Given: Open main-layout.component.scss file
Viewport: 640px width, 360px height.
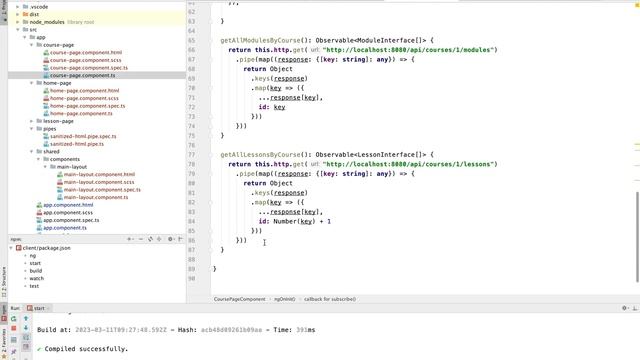Looking at the screenshot, I should (x=99, y=182).
